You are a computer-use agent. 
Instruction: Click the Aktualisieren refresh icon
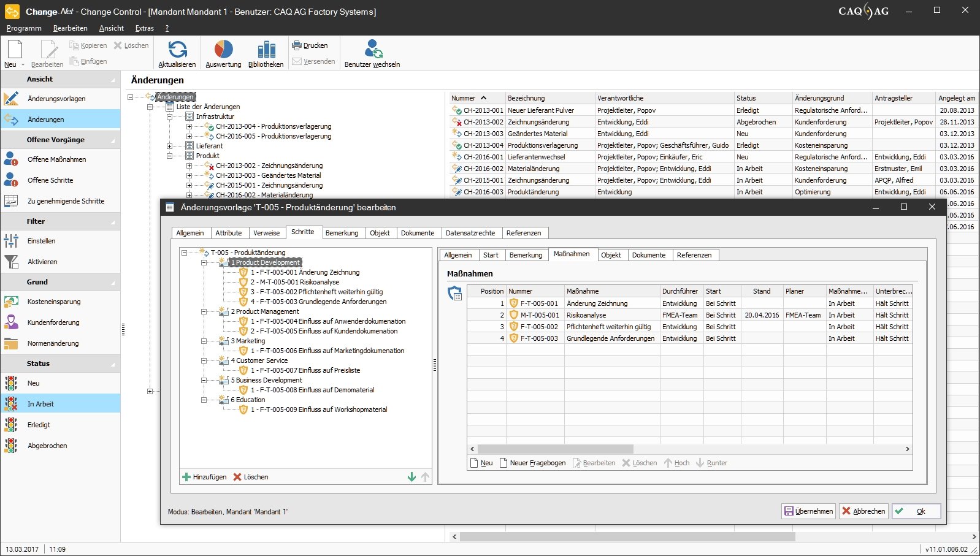pyautogui.click(x=177, y=50)
